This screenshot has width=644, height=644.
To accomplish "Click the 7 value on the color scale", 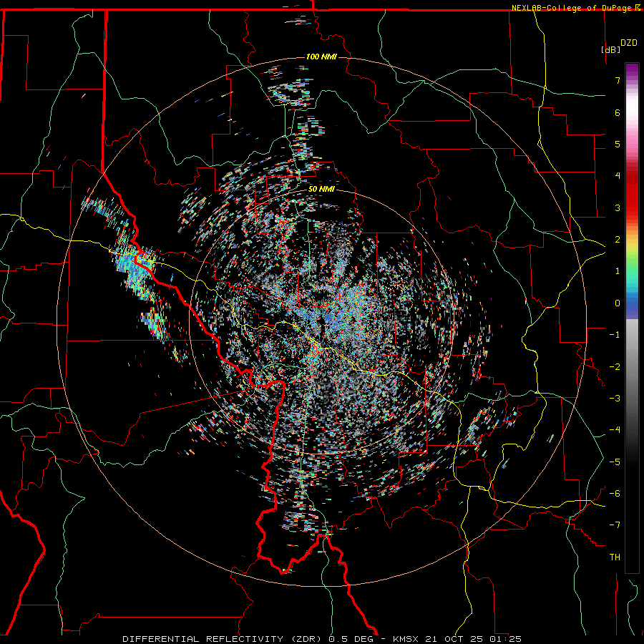I will point(618,80).
